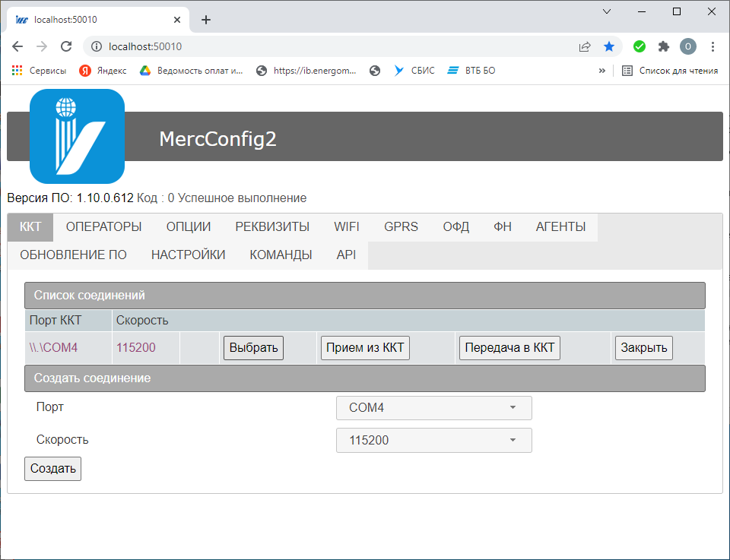730x560 pixels.
Task: Switch to the ОПЦИИ tab
Action: pos(189,227)
